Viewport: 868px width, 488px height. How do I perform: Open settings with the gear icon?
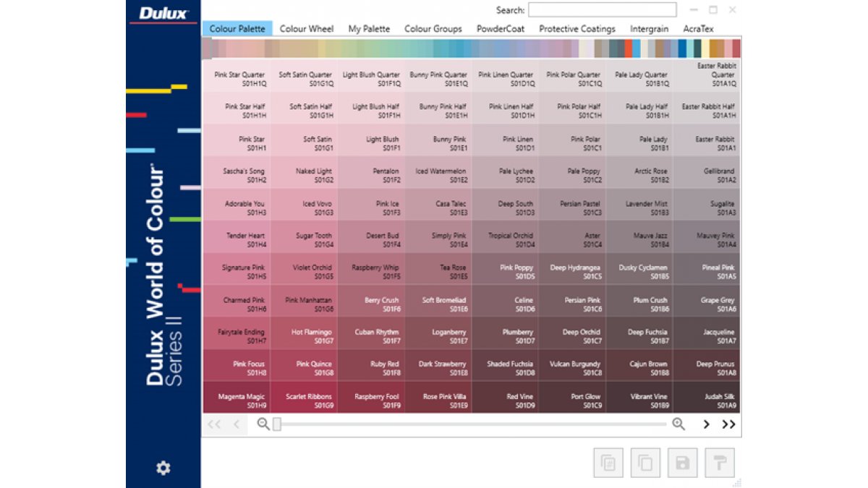pos(163,468)
